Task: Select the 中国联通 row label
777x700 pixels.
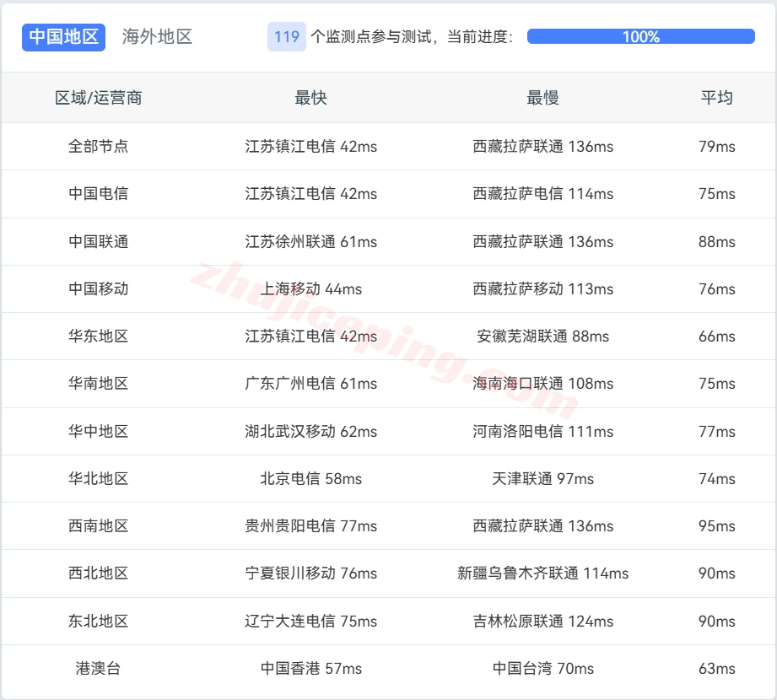Action: coord(98,242)
